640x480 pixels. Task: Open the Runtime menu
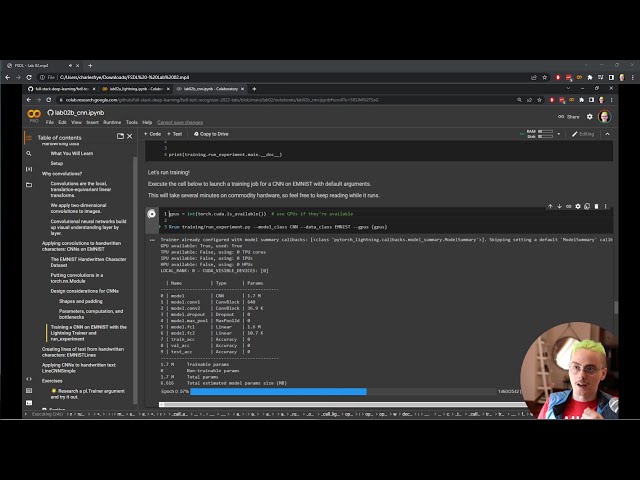pos(112,122)
